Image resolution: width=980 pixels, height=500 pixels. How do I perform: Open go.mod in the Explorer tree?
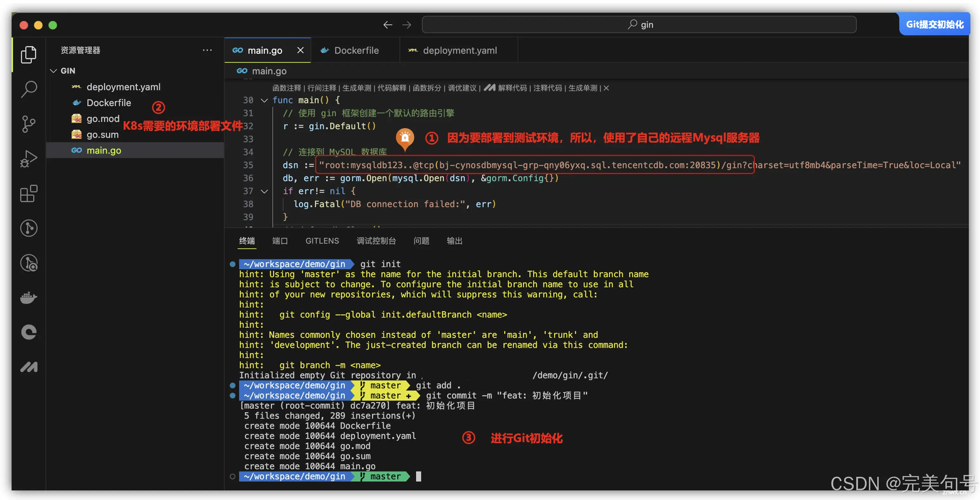[x=135, y=119]
